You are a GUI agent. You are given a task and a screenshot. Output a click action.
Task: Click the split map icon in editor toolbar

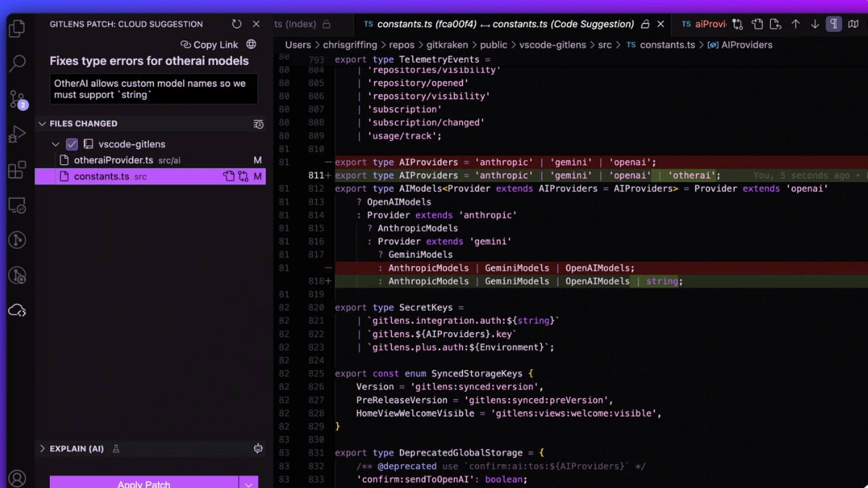(x=854, y=24)
